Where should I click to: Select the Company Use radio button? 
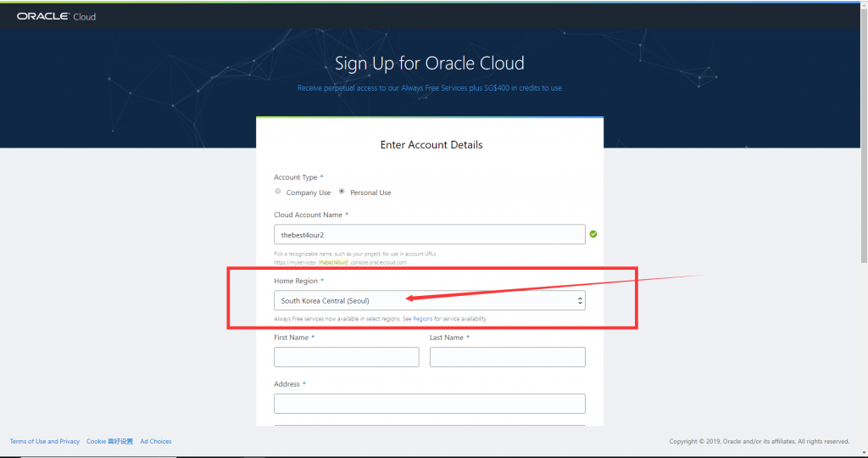coord(278,192)
